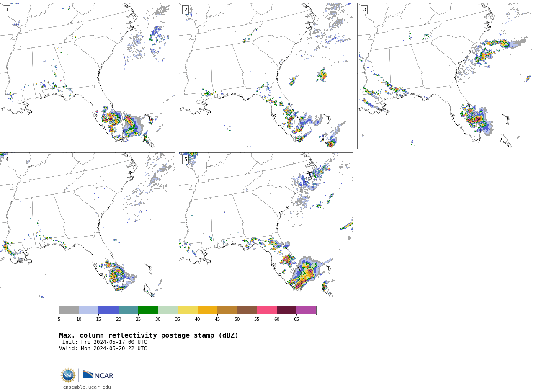The image size is (536, 392).
Task: Click the colorbar tick label 65
Action: tap(296, 320)
